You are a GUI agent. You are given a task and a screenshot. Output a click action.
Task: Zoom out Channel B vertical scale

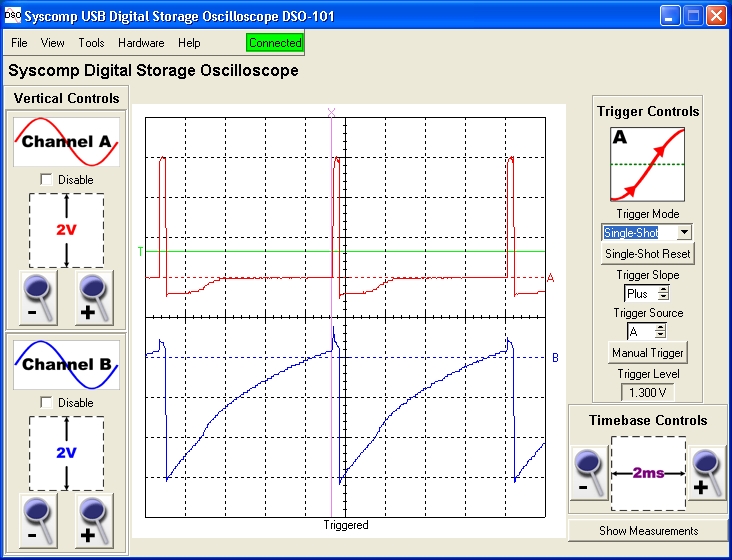click(37, 520)
